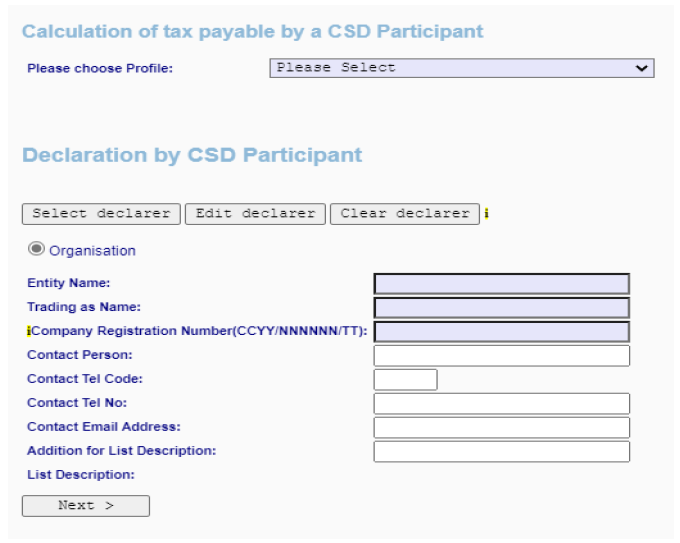This screenshot has width=680, height=543.
Task: Click the Contact Tel Code field
Action: pos(405,379)
